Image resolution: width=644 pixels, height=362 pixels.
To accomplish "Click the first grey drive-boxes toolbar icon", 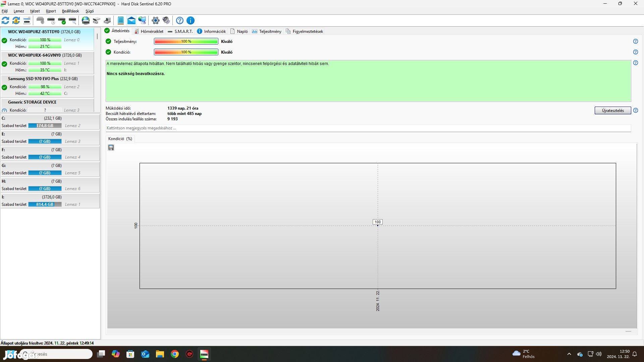I will click(x=97, y=20).
